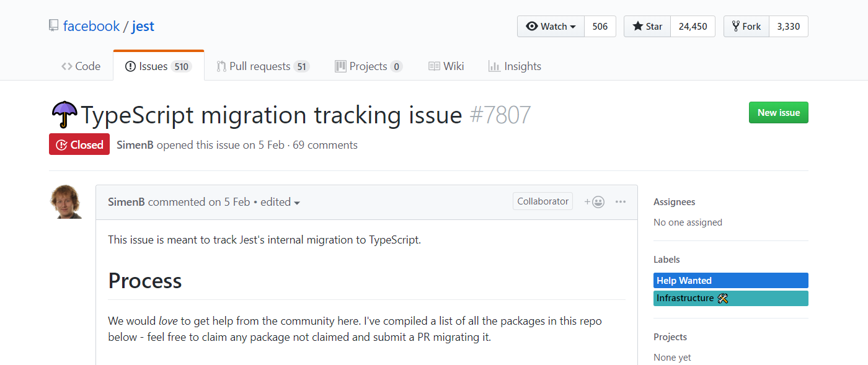Click the Projects sidebar heading
Image resolution: width=868 pixels, height=365 pixels.
(x=670, y=337)
